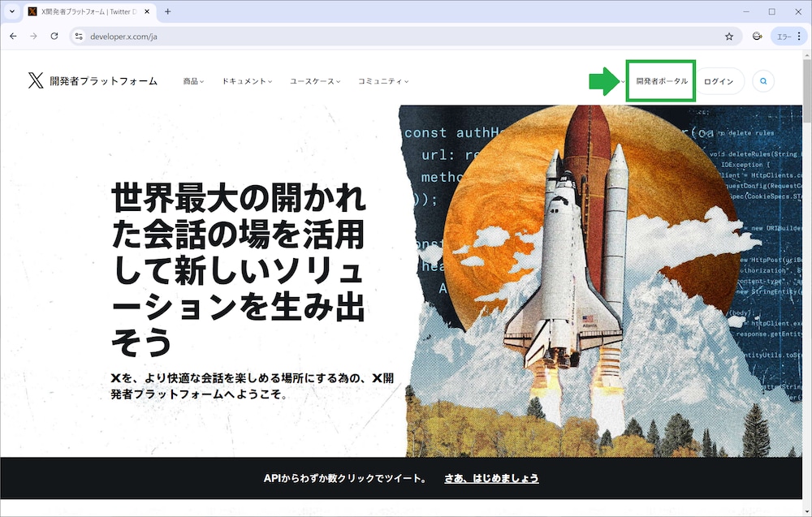Click the X logo in the site header
The width and height of the screenshot is (812, 517).
pos(36,80)
